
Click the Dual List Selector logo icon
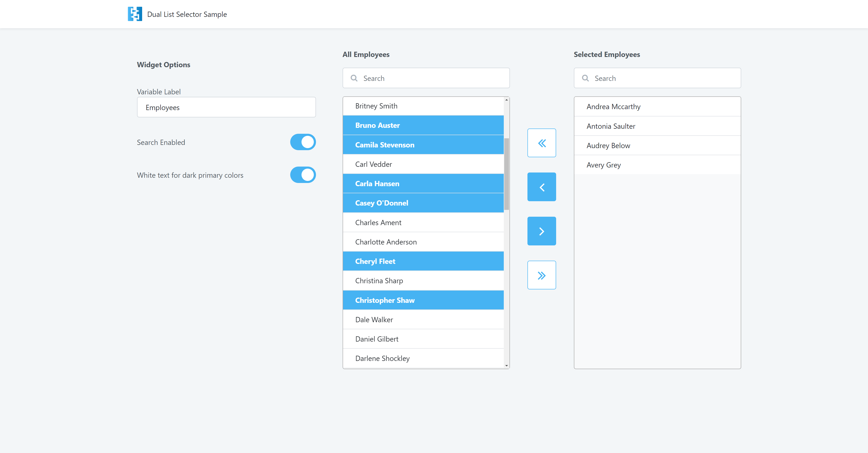pyautogui.click(x=135, y=14)
